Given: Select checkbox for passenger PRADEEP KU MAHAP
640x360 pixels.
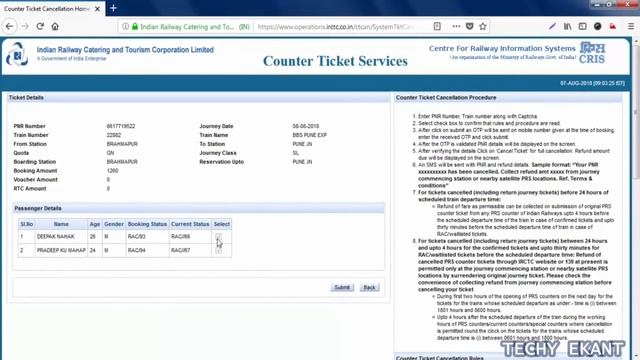Looking at the screenshot, I should [218, 250].
